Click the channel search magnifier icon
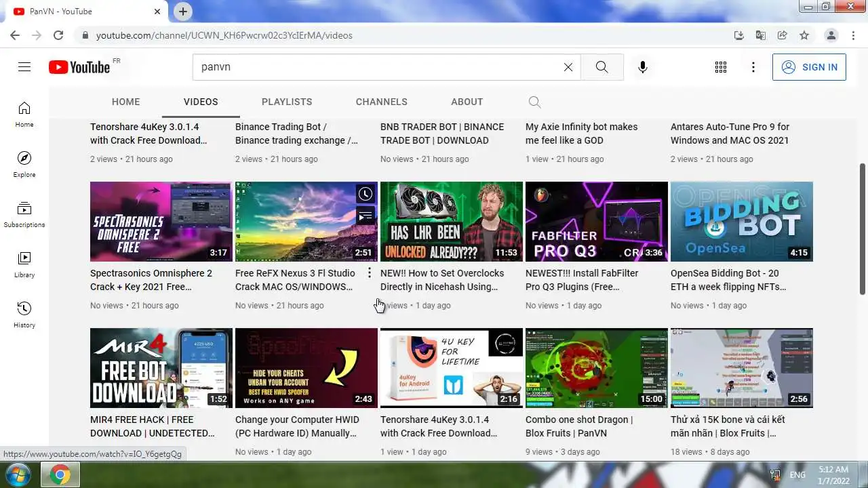Viewport: 868px width, 488px height. click(x=534, y=102)
